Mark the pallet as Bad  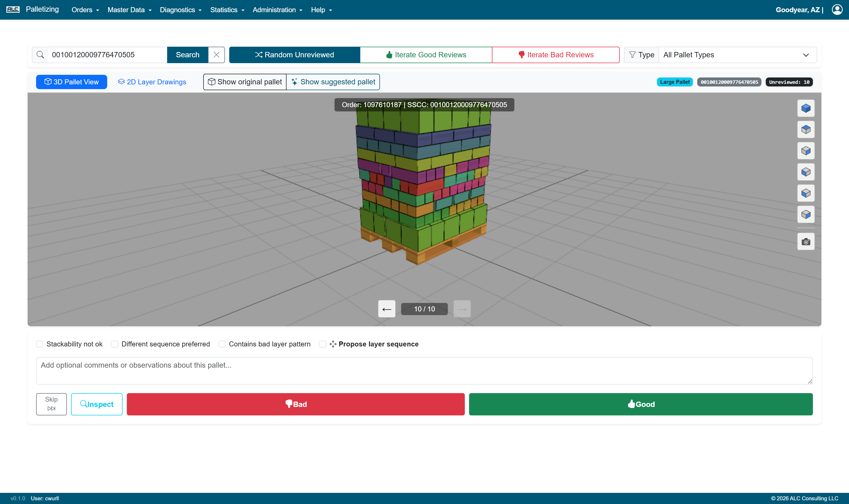tap(296, 404)
